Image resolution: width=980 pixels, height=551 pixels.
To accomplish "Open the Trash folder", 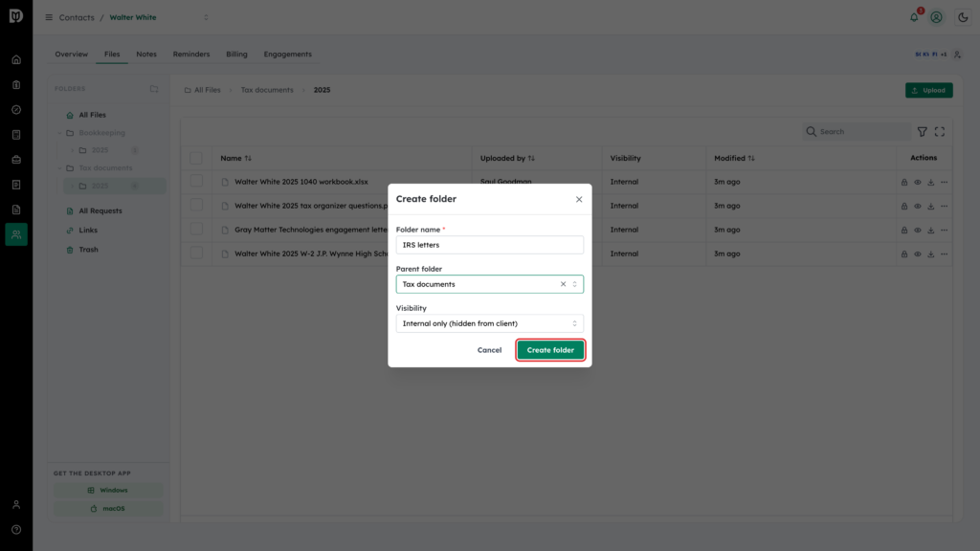I will coord(88,250).
